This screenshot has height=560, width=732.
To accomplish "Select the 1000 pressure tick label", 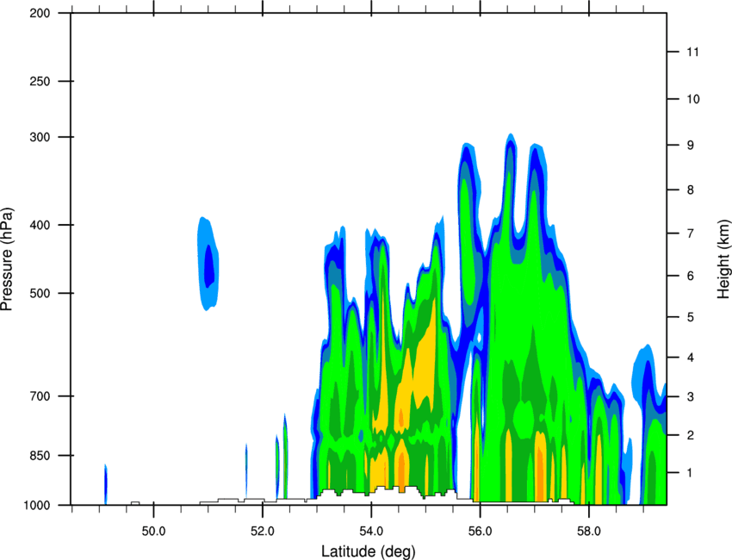I will point(37,505).
